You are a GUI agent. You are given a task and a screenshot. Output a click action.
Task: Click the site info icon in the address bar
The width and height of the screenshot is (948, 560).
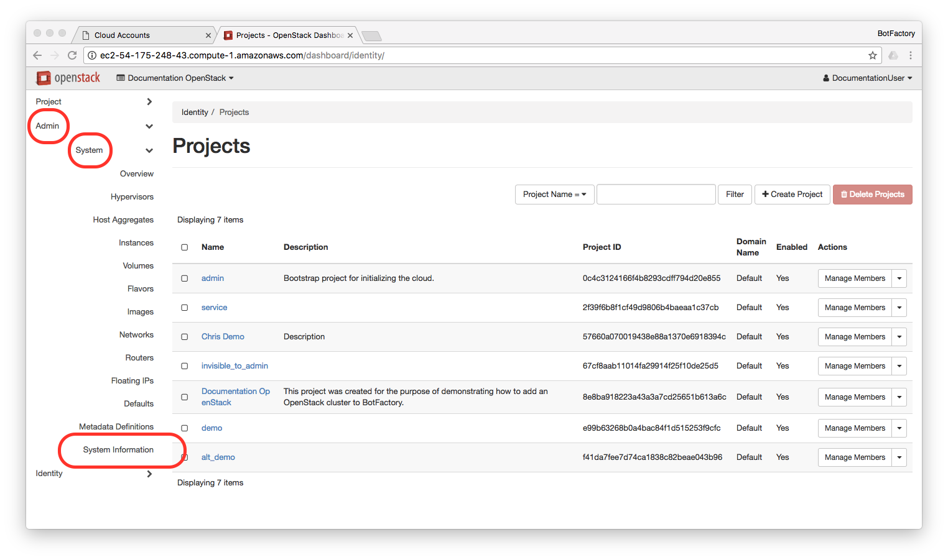pyautogui.click(x=92, y=55)
